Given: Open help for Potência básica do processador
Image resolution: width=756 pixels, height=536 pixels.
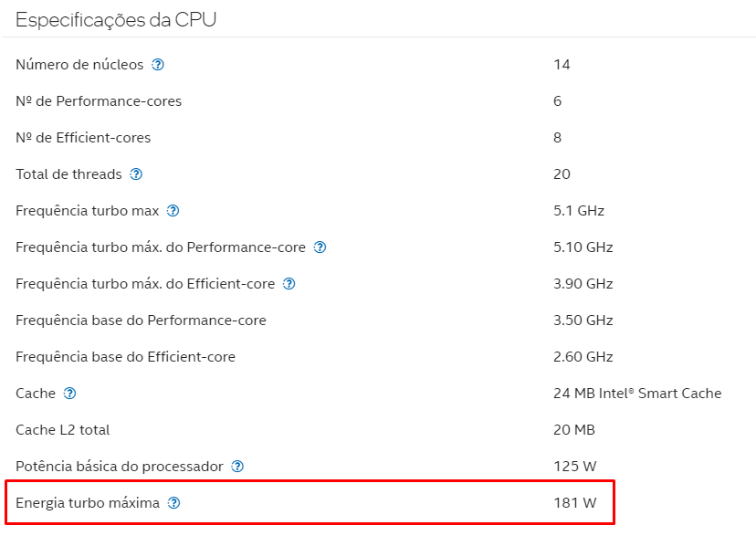Looking at the screenshot, I should point(237,467).
